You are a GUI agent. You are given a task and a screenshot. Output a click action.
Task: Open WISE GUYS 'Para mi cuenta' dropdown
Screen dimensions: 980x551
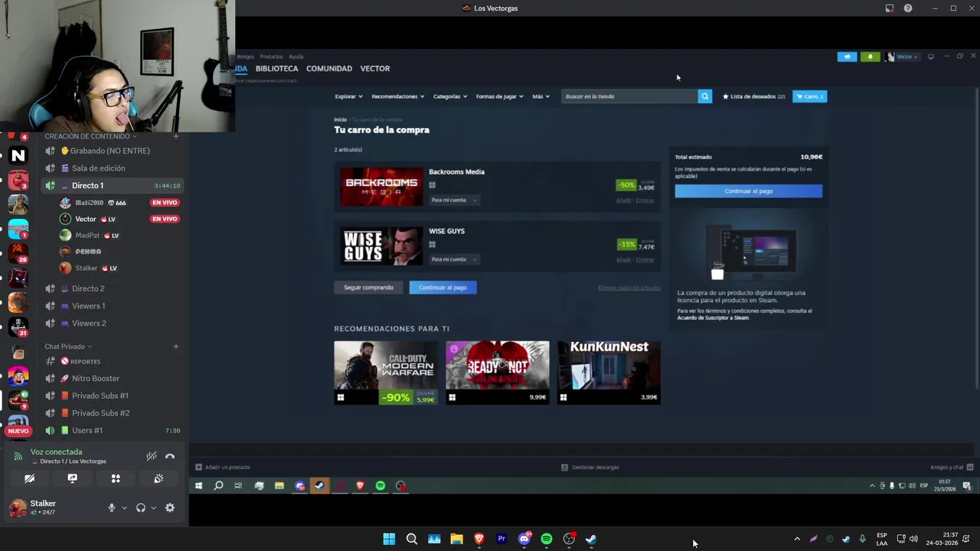[454, 259]
